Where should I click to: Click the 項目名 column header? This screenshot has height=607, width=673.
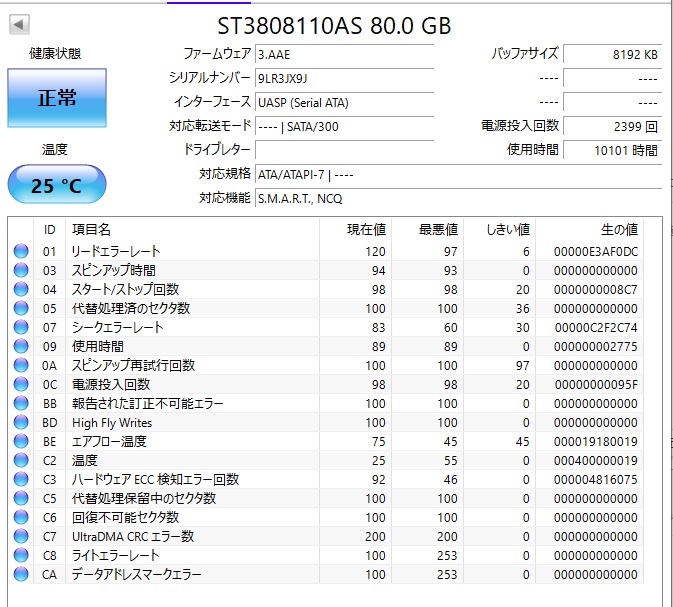coord(192,230)
